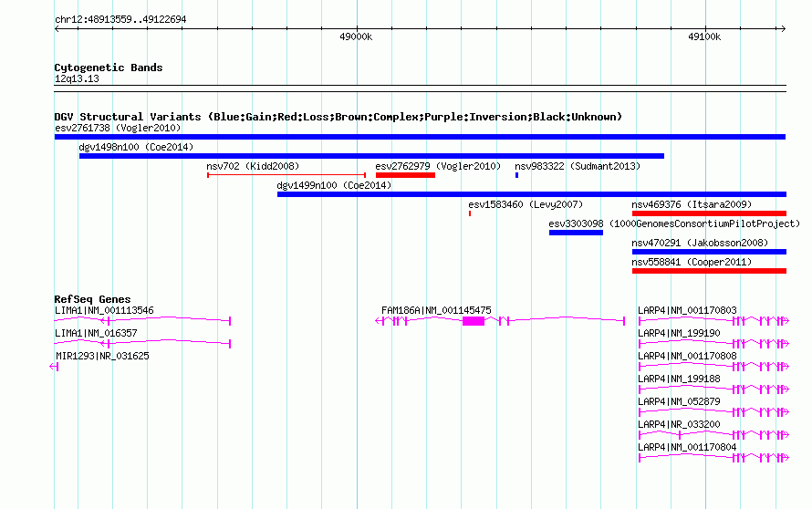Select the LIMA1|NM_016357 transcript glyph

[x=142, y=344]
